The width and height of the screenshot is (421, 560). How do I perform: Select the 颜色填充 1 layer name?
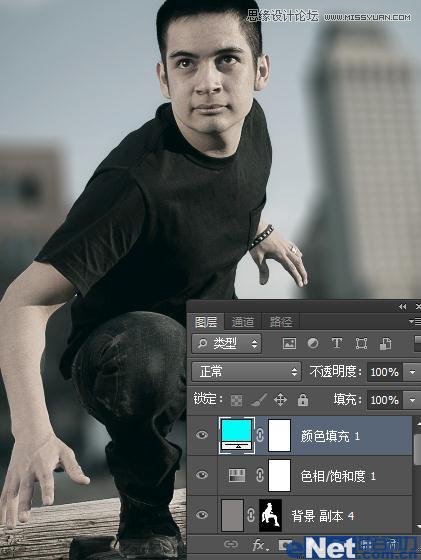330,436
